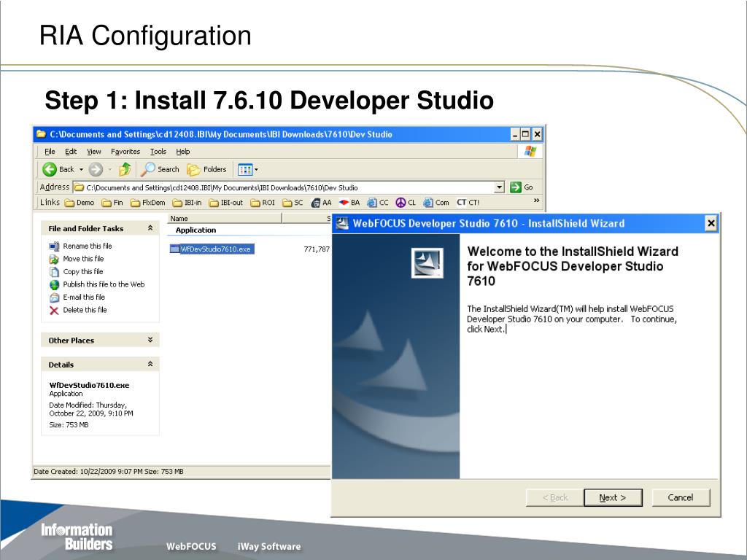This screenshot has height=560, width=747.
Task: Go up one folder level icon
Action: tap(125, 169)
